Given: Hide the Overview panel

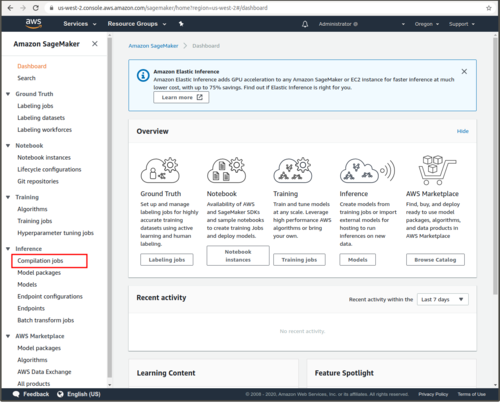Looking at the screenshot, I should 463,131.
